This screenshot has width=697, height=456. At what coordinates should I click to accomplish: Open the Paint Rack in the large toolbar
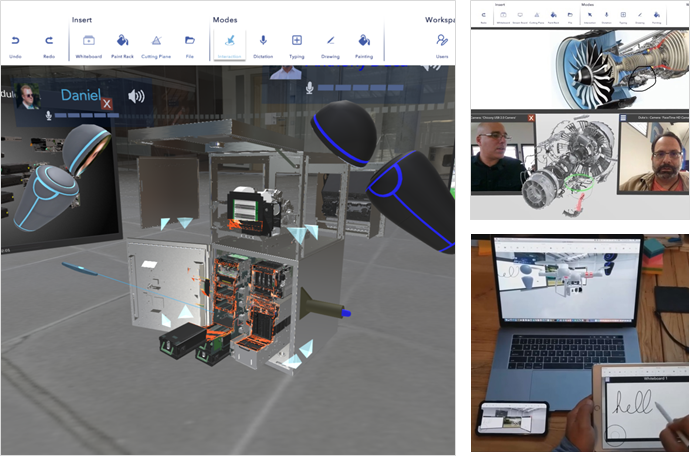point(122,46)
